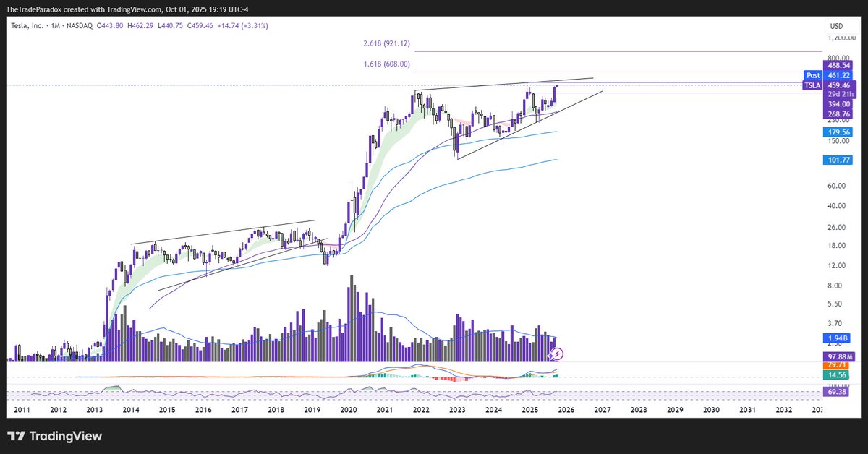Viewport: 868px width, 454px height.
Task: Click the 97.88M volume label
Action: pos(838,357)
